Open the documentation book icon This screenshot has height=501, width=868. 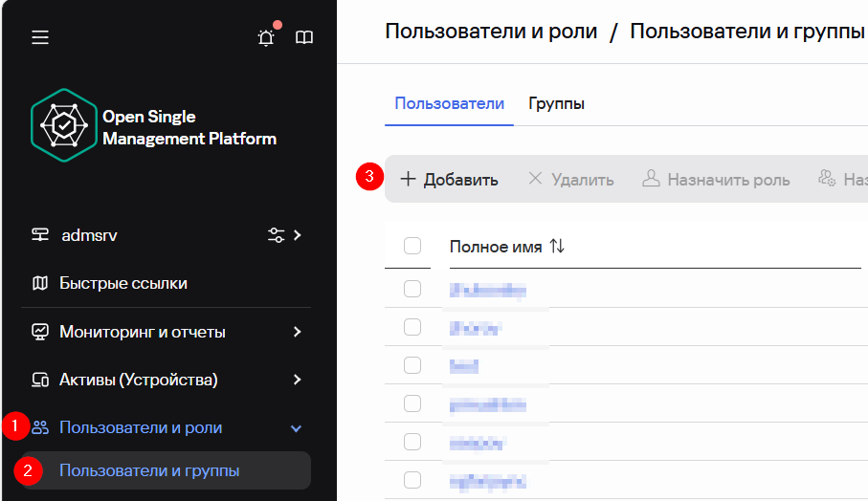(304, 38)
